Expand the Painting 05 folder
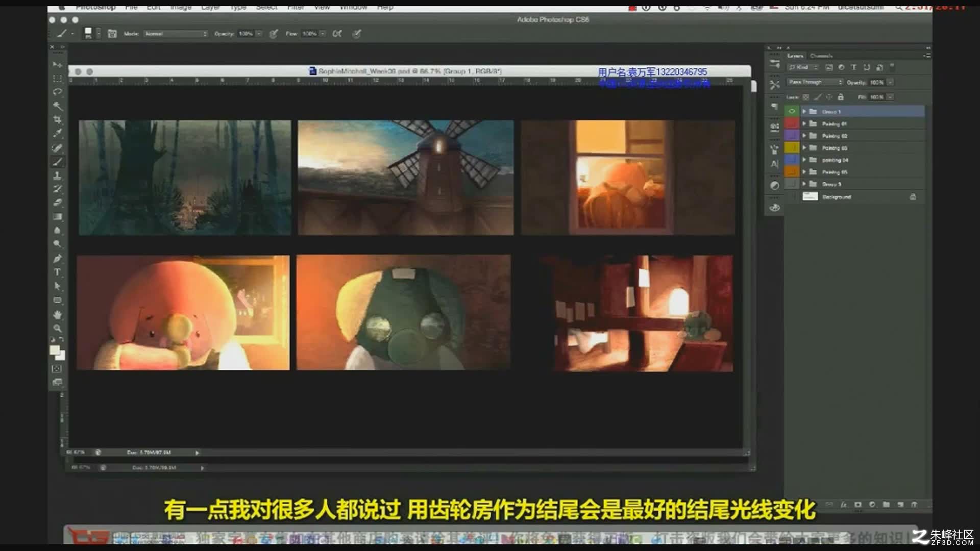Image resolution: width=980 pixels, height=551 pixels. pos(804,172)
